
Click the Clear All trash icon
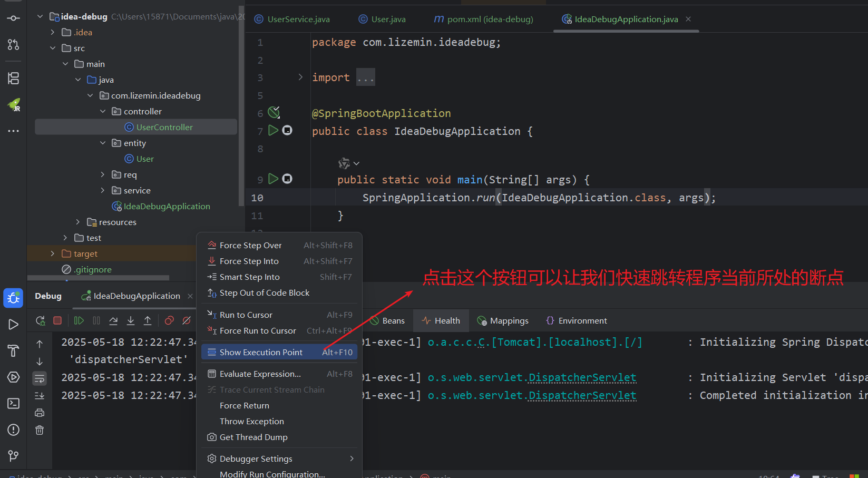coord(40,431)
